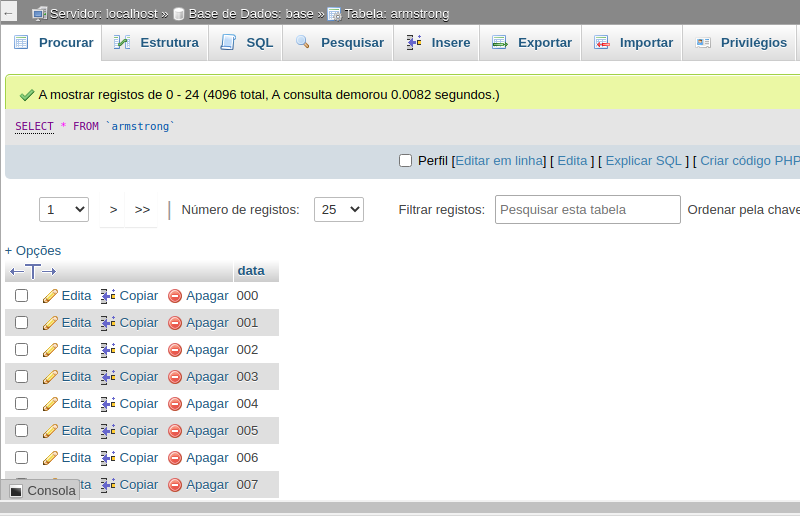Open the Número de registos dropdown
This screenshot has height=516, width=800.
(x=338, y=210)
